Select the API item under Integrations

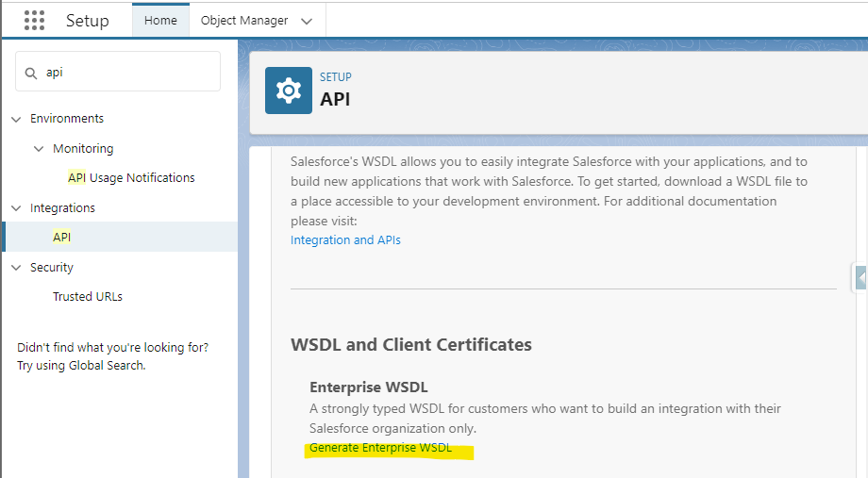tap(121, 237)
